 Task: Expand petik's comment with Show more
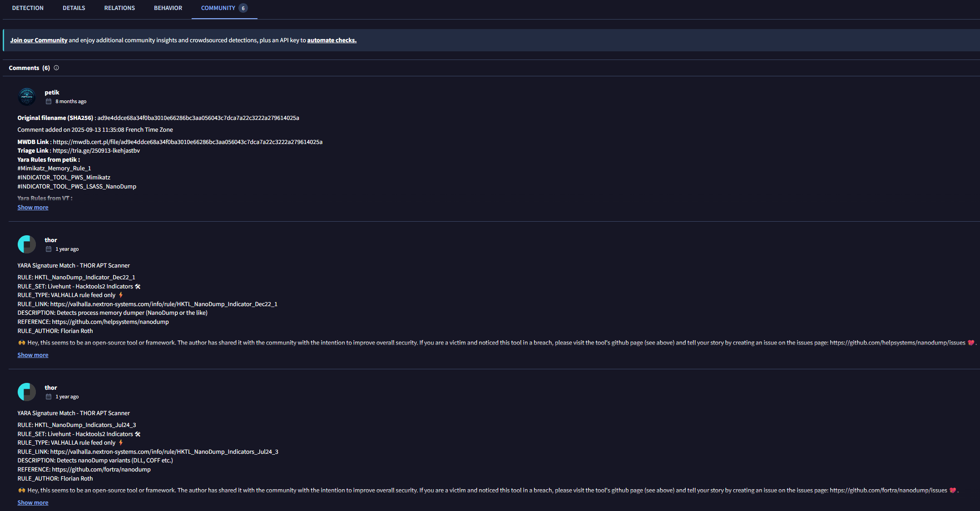33,207
